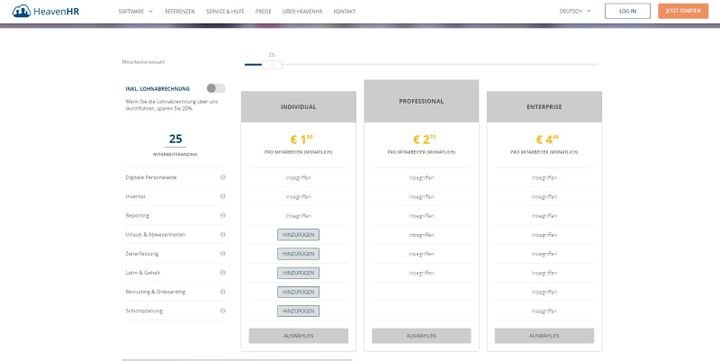Go to Referenzen menu item
Viewport: 720px width, 361px height.
coord(180,11)
